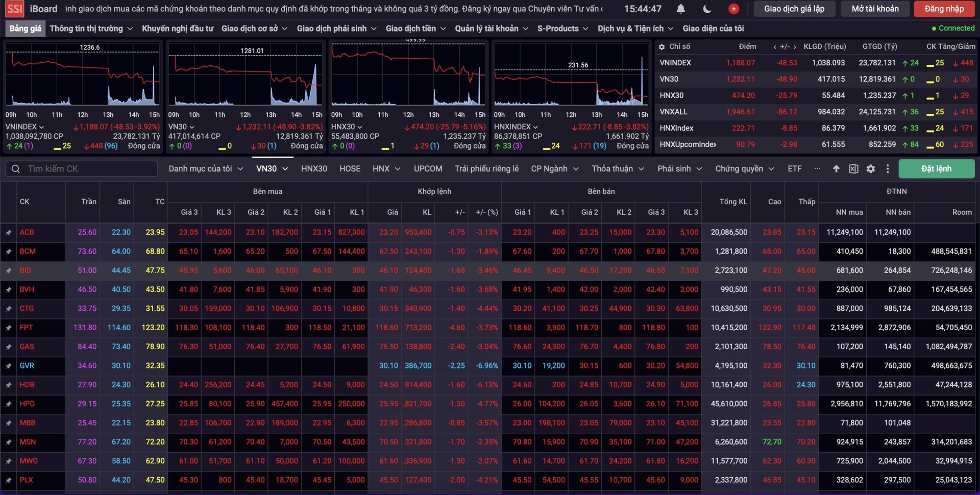Click Đăng nhập button
The image size is (980, 495).
click(944, 9)
